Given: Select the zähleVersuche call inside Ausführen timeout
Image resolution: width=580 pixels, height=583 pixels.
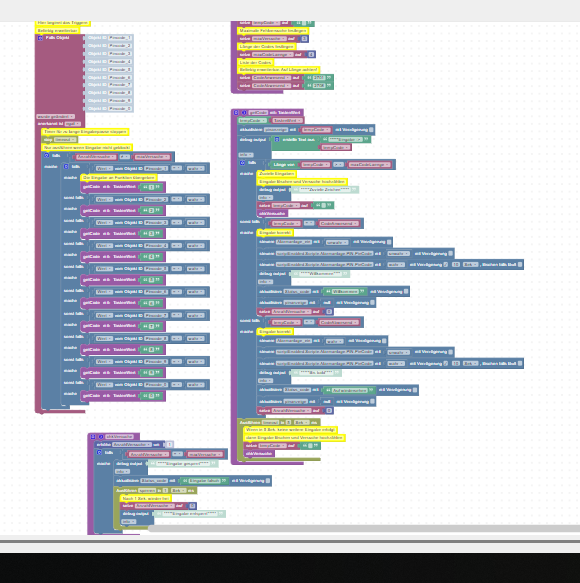Looking at the screenshot, I should (259, 454).
